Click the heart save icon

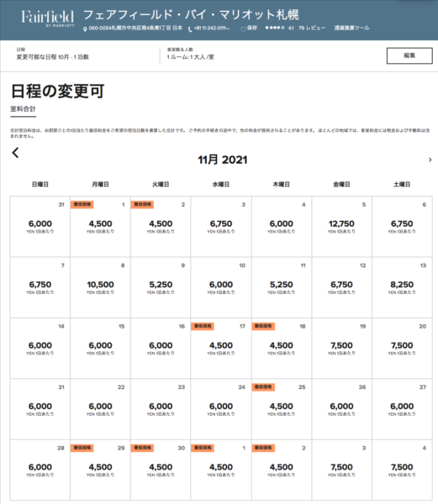tap(244, 29)
